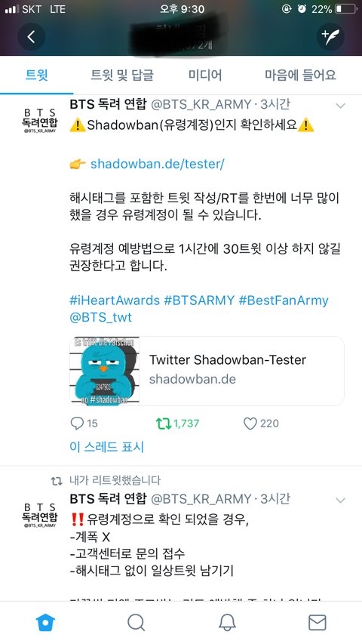Expand options chevron on second BTS 독려 연합 tweet

(340, 501)
